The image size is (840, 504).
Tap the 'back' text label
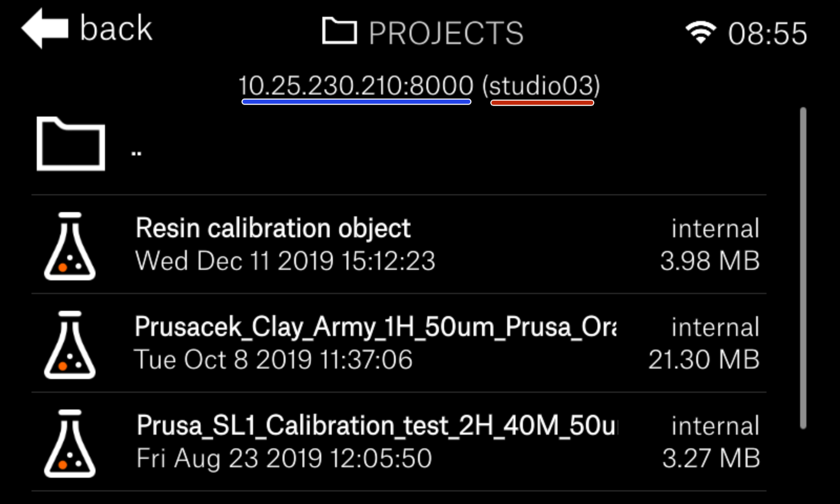(x=116, y=29)
